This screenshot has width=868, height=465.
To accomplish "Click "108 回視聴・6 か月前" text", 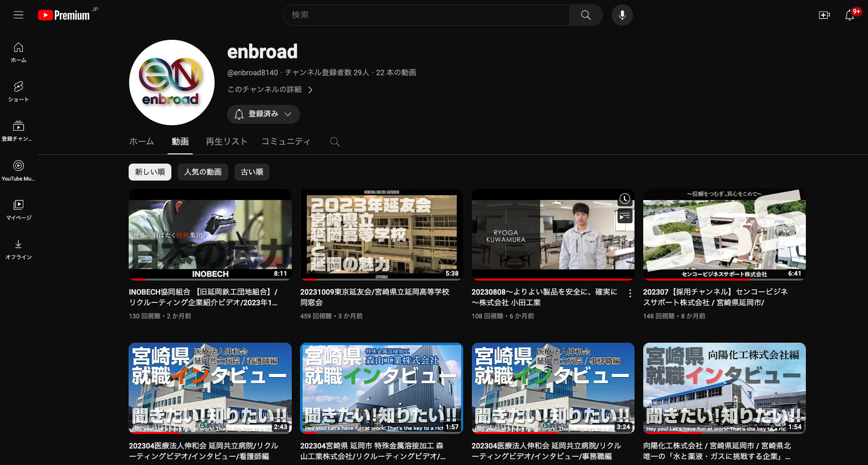I will tap(503, 316).
